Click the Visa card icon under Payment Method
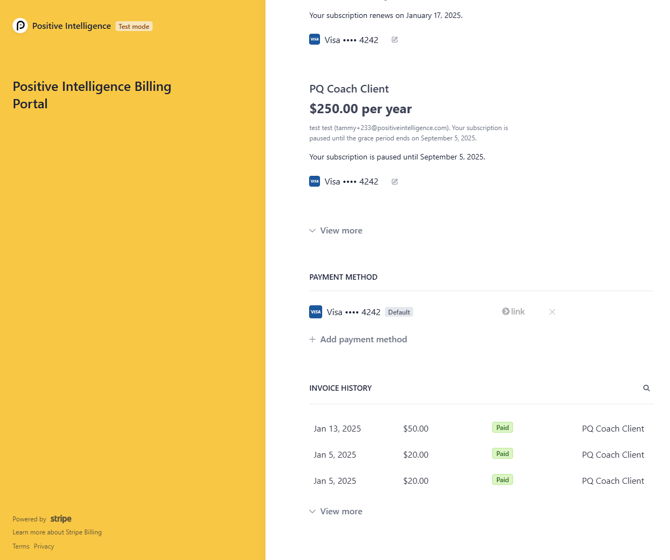Viewport: 670px width, 560px height. (x=316, y=312)
